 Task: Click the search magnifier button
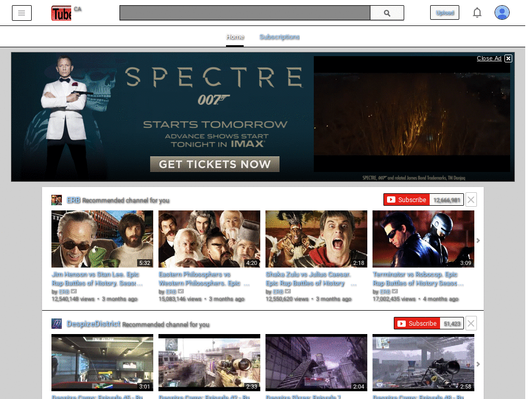(x=387, y=13)
